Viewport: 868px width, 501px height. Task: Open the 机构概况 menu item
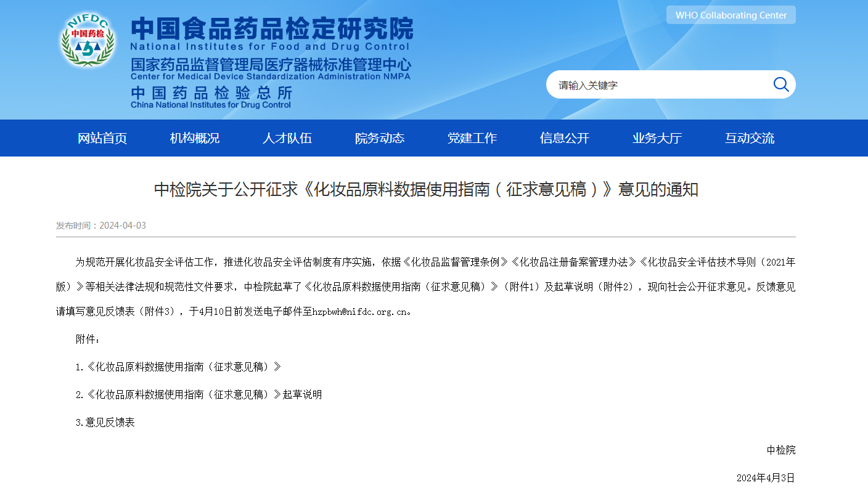point(195,138)
